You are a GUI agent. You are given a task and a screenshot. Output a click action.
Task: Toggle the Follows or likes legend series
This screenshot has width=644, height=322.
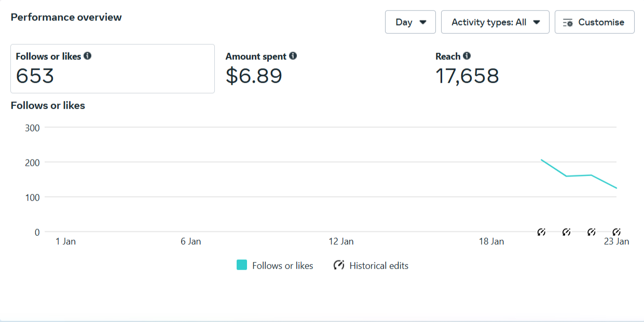[x=275, y=265]
